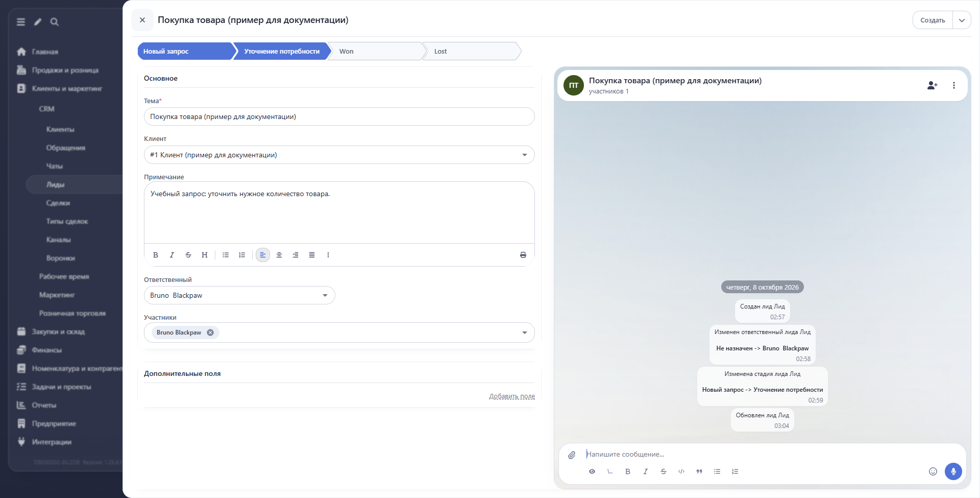Click the Создать button

933,20
